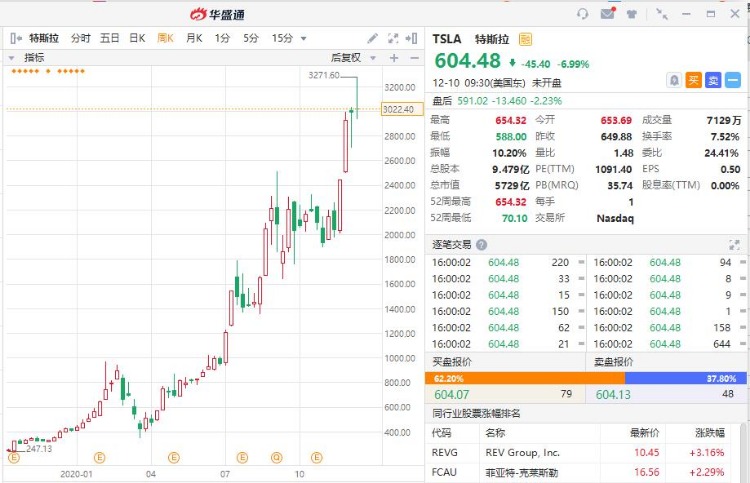Collapse the left sidebar panel icon
The width and height of the screenshot is (750, 483).
click(x=16, y=38)
